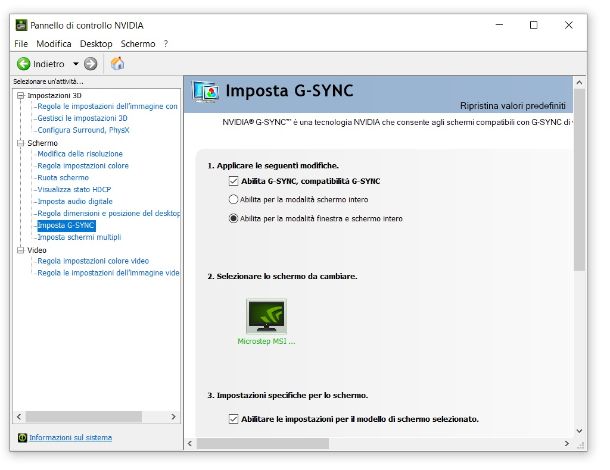This screenshot has width=610, height=470.
Task: Select Abilita per la modalità schermo intero
Action: click(233, 200)
